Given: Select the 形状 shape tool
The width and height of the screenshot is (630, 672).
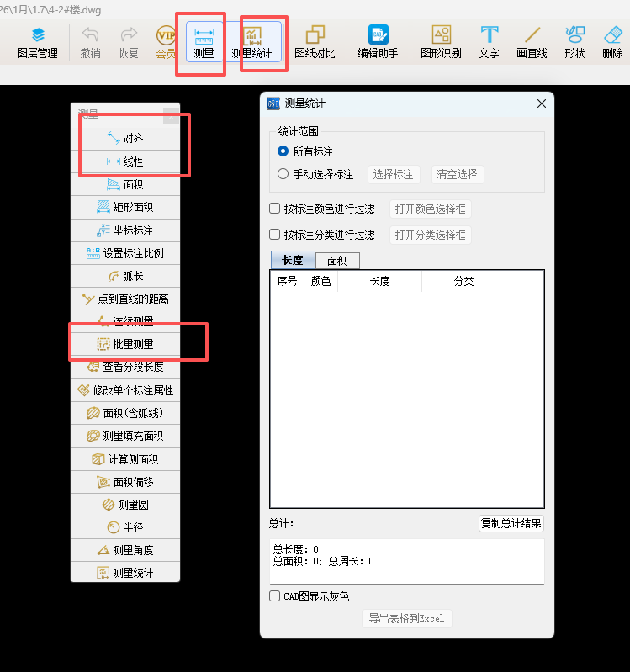Looking at the screenshot, I should click(574, 42).
